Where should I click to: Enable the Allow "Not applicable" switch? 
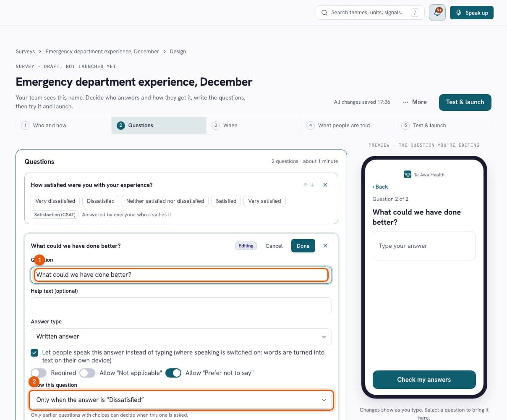pos(87,373)
